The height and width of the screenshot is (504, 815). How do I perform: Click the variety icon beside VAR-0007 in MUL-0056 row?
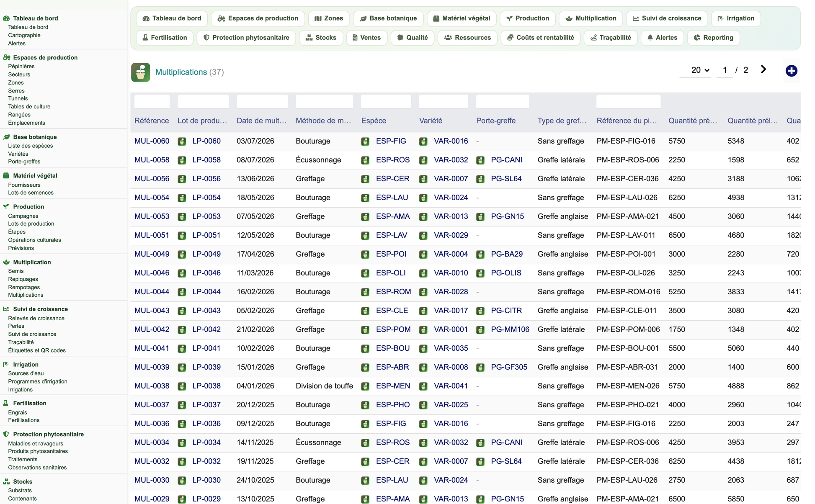[x=423, y=179]
